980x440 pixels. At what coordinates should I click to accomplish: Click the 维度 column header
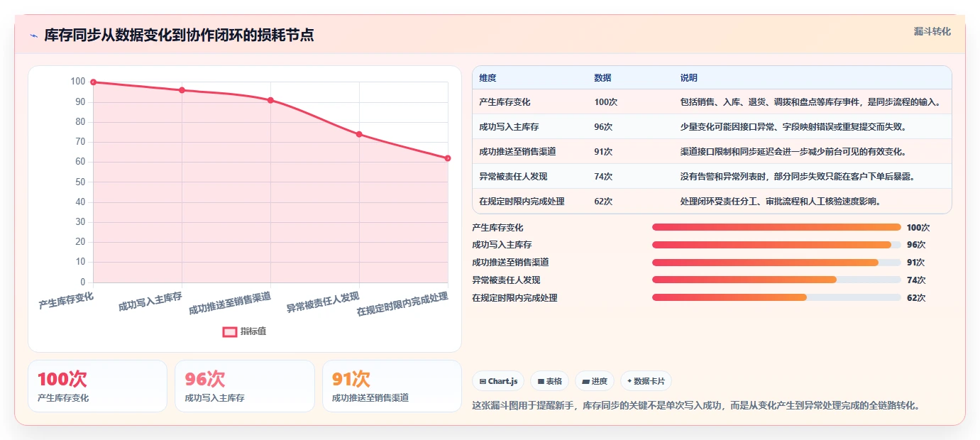tap(488, 77)
